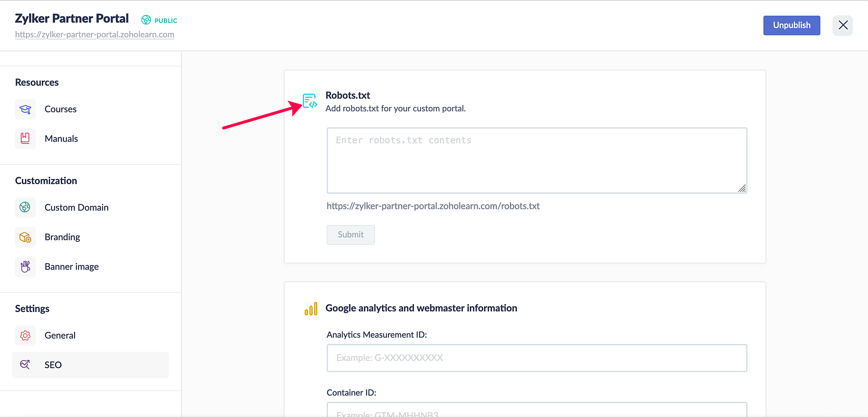Submit the robots.txt contents
868x417 pixels.
point(350,235)
